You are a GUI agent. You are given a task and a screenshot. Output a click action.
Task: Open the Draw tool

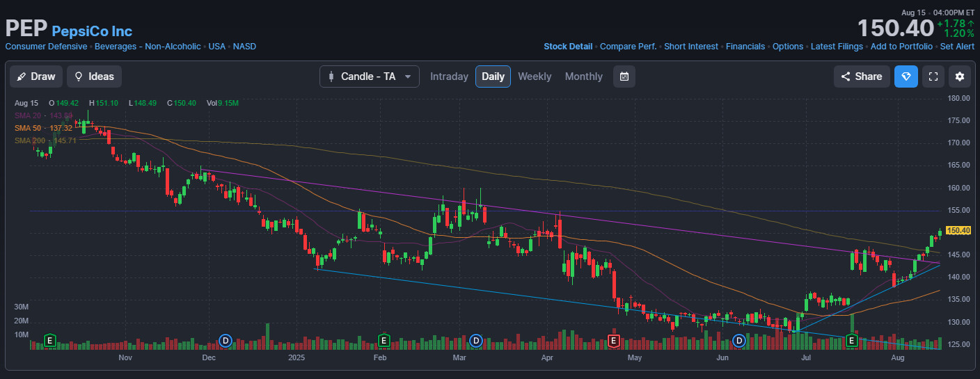click(x=36, y=76)
